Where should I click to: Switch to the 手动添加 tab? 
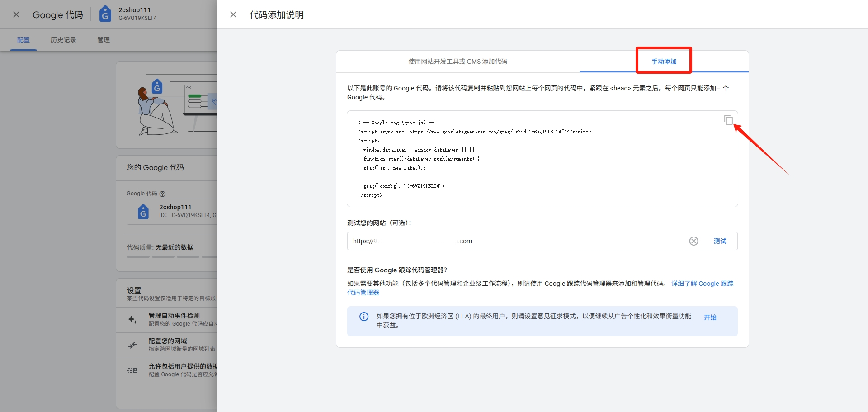coord(664,62)
